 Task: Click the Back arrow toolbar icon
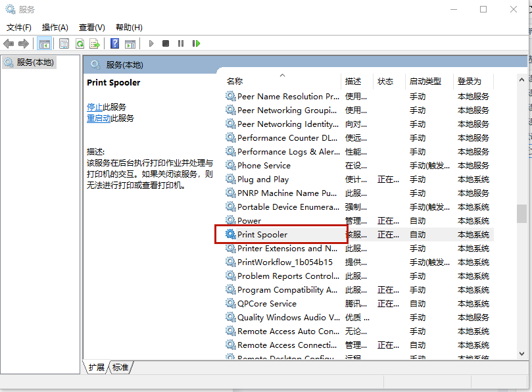[x=8, y=43]
